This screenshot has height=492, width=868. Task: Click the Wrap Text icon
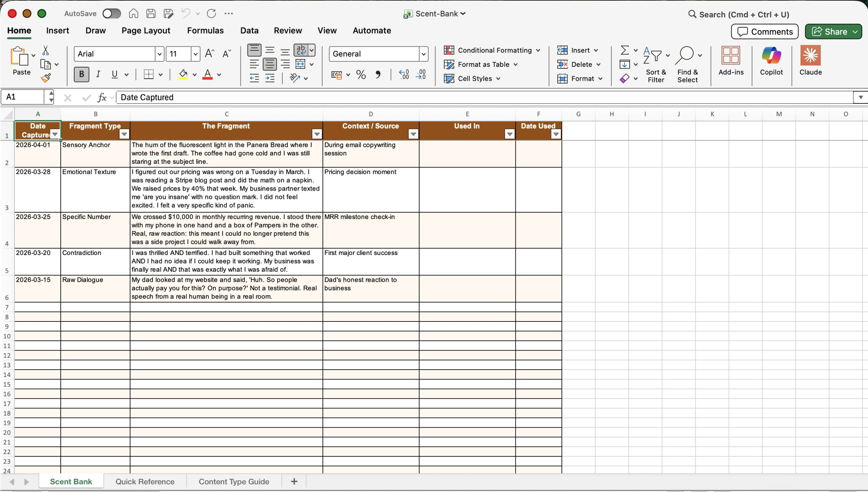300,50
